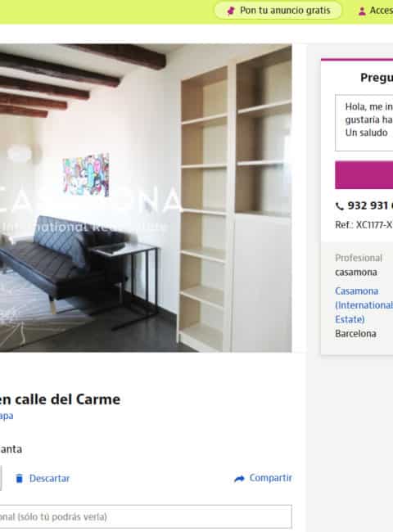Click the calle del Carme listing title
This screenshot has height=532, width=393.
tap(60, 399)
